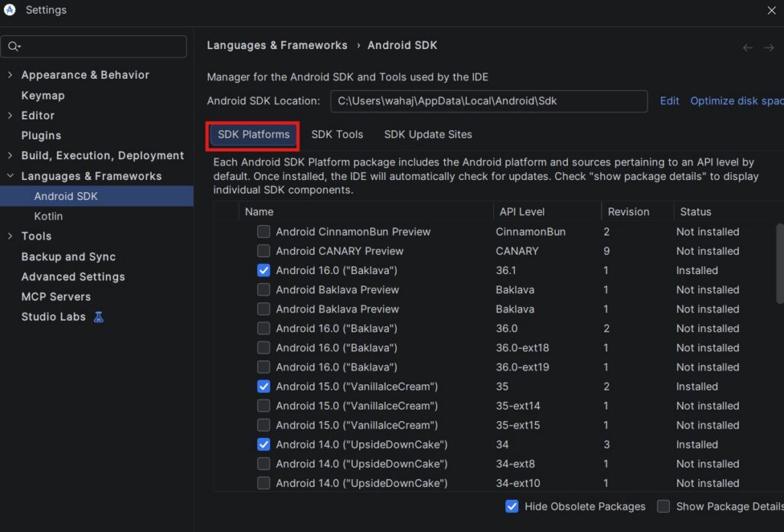Click the Android SDK Location field
784x532 pixels.
tap(488, 101)
